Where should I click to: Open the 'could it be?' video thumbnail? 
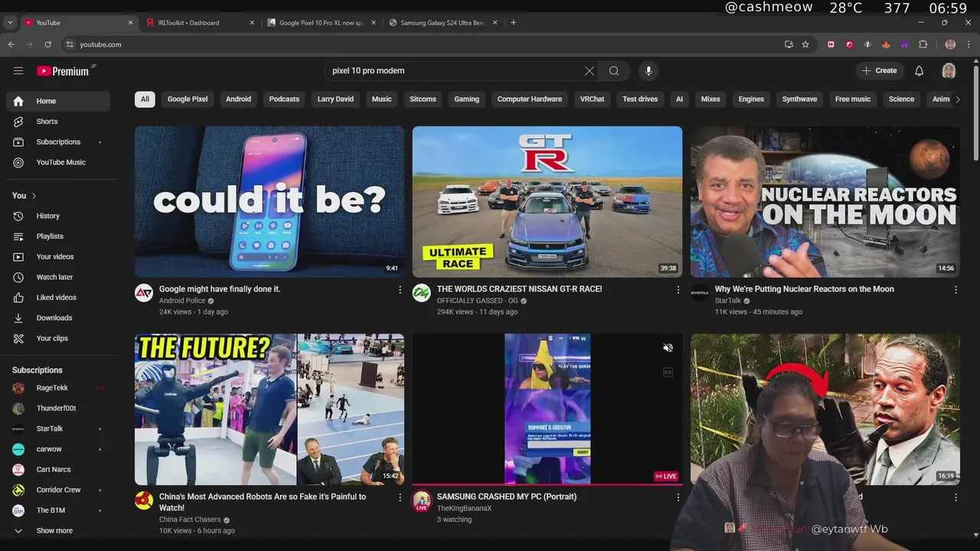pos(269,201)
